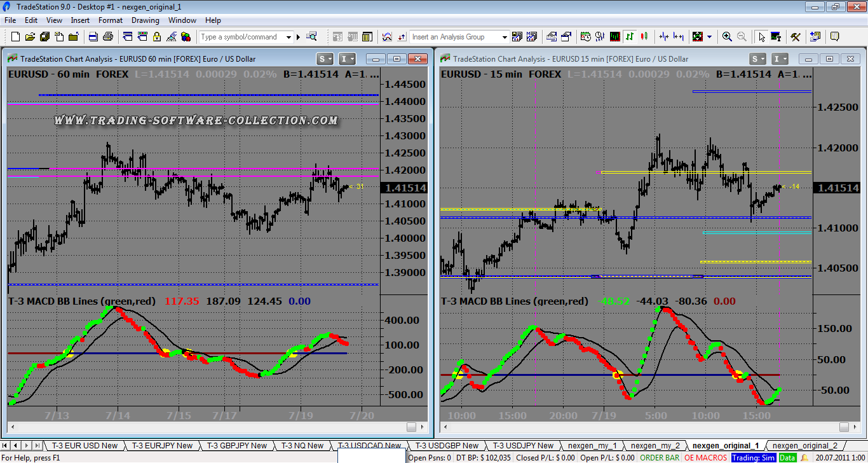Click the hammer tools icon

(x=795, y=37)
